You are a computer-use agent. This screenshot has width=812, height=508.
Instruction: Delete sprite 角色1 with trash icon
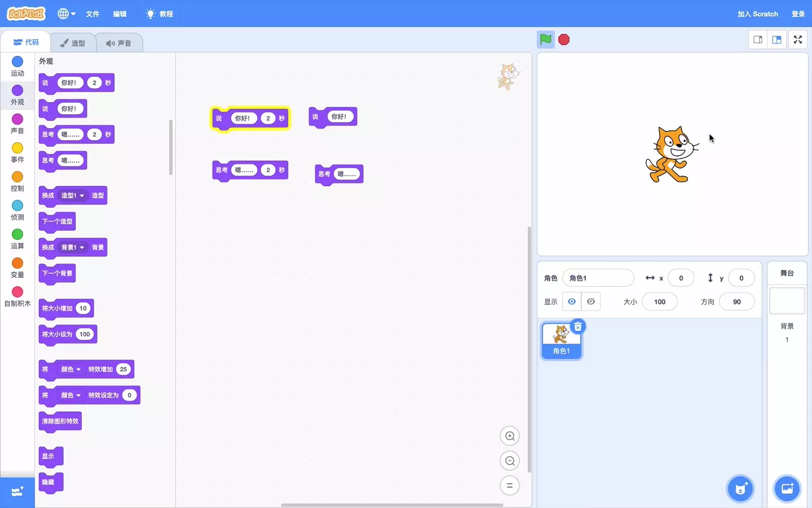[578, 327]
